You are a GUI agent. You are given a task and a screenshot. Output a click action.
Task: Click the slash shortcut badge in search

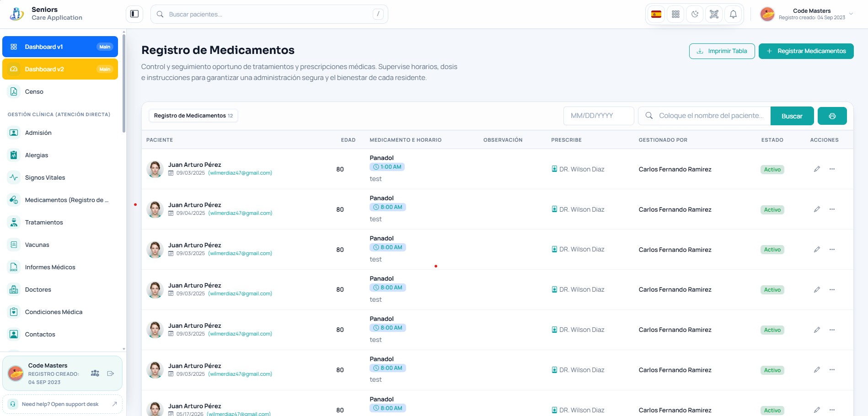[x=378, y=14]
